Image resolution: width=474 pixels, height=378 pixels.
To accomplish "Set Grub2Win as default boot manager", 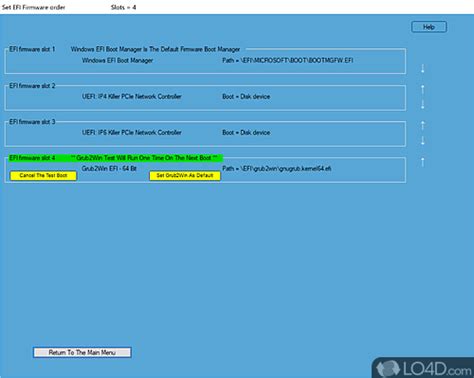I will point(185,176).
